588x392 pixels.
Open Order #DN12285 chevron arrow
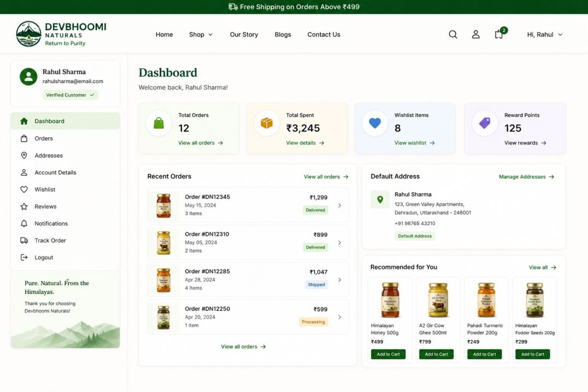pos(339,280)
